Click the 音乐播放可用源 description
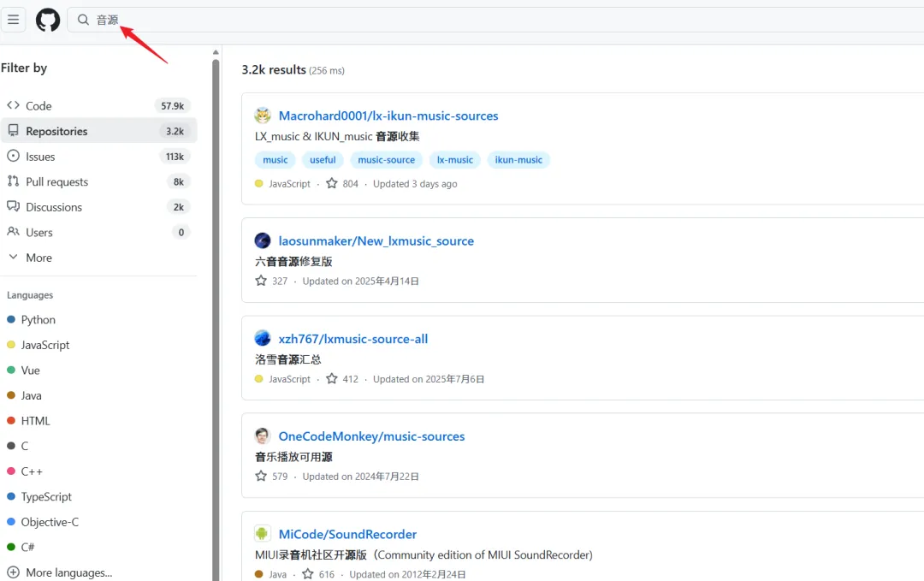This screenshot has width=924, height=581. (294, 457)
